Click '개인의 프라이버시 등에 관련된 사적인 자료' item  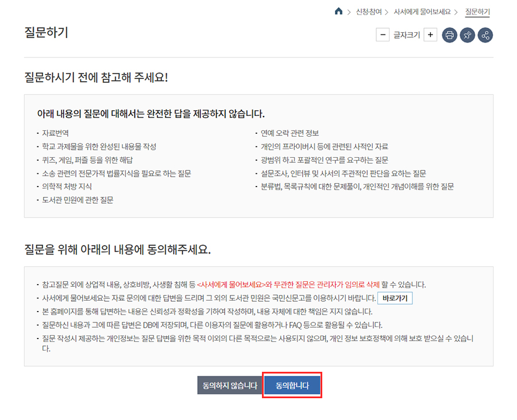325,146
